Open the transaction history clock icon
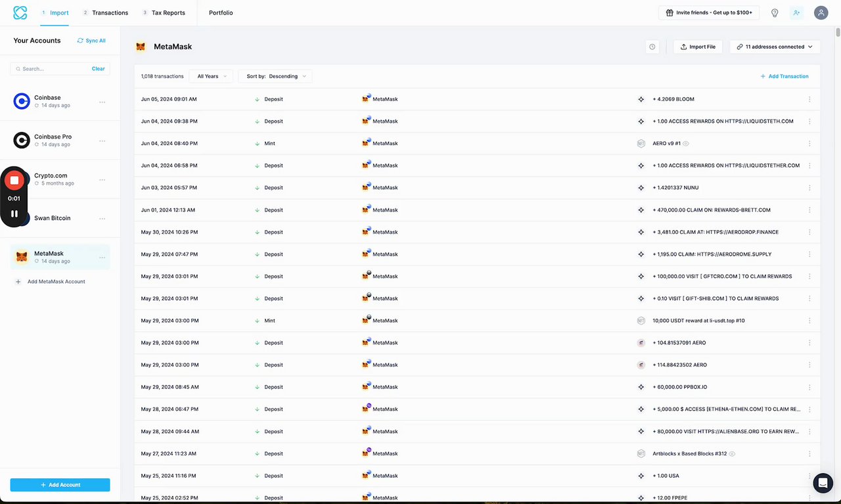841x504 pixels. tap(652, 47)
